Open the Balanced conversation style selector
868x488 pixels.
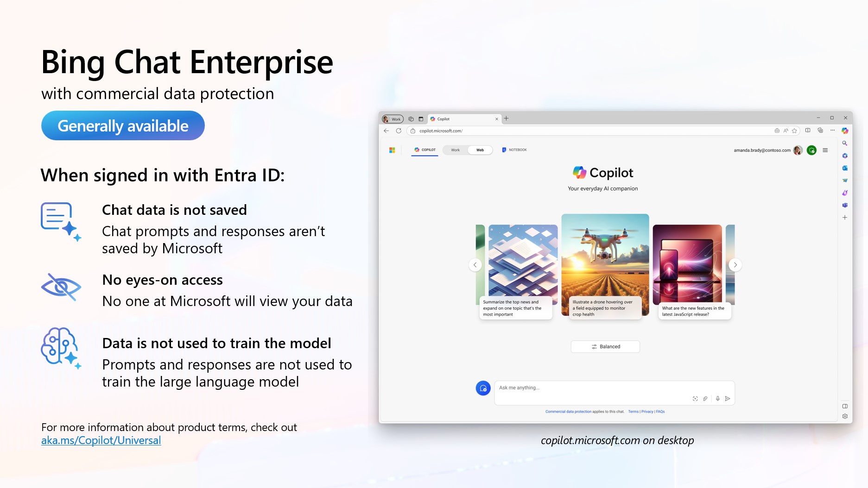[x=605, y=347]
